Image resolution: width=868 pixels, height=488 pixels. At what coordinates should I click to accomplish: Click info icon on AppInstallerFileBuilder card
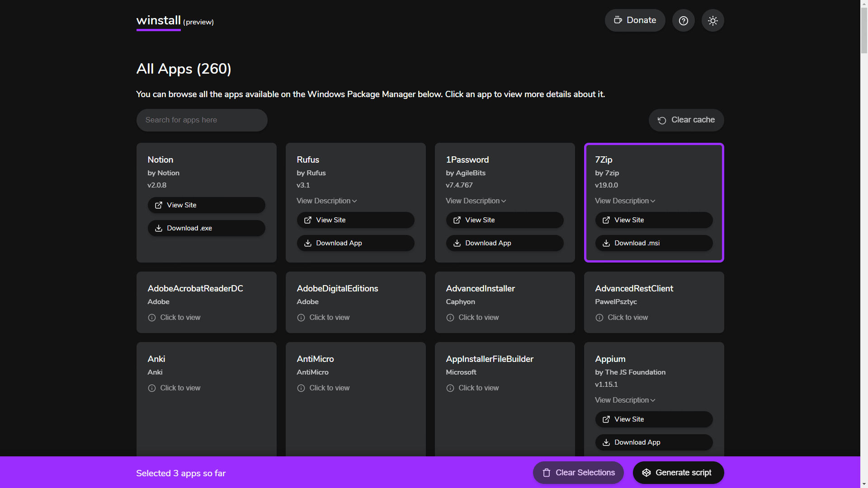[x=450, y=388]
